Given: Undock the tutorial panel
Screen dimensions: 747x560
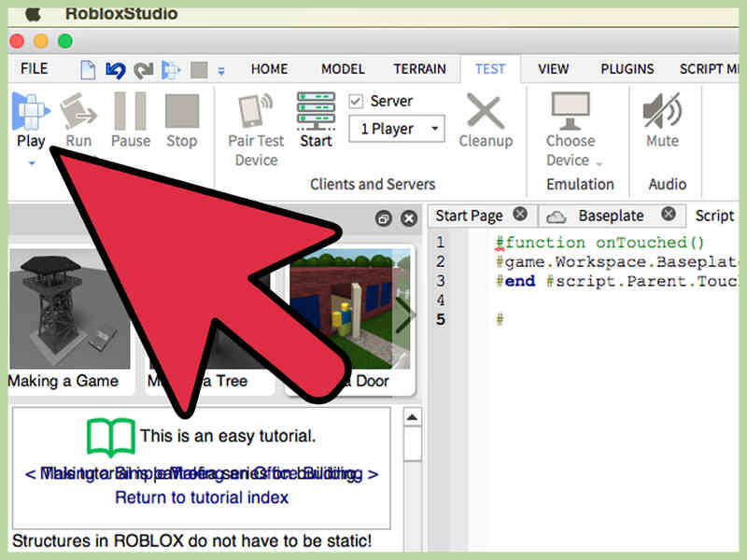Looking at the screenshot, I should click(x=384, y=218).
